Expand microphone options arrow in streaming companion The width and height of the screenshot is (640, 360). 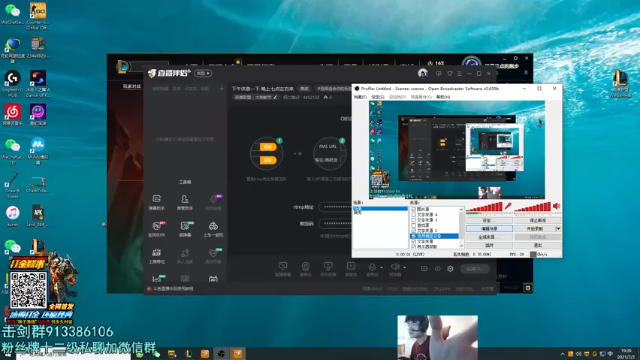(382, 268)
